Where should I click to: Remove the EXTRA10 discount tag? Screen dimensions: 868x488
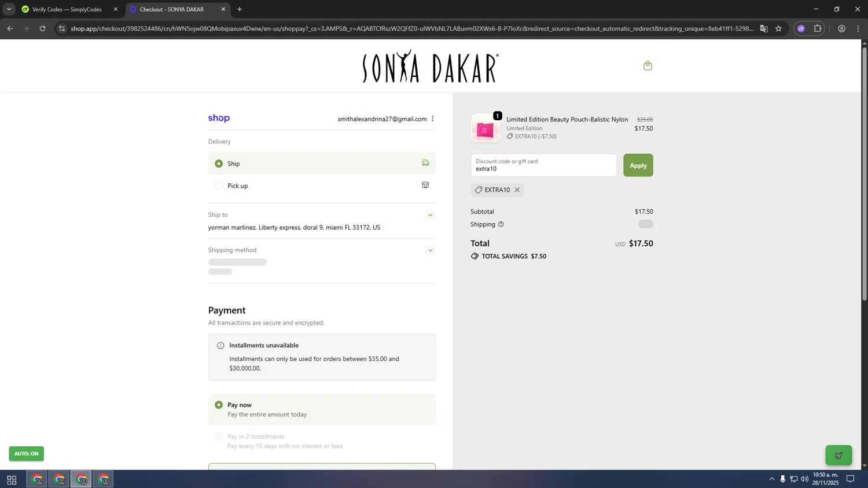coord(517,190)
